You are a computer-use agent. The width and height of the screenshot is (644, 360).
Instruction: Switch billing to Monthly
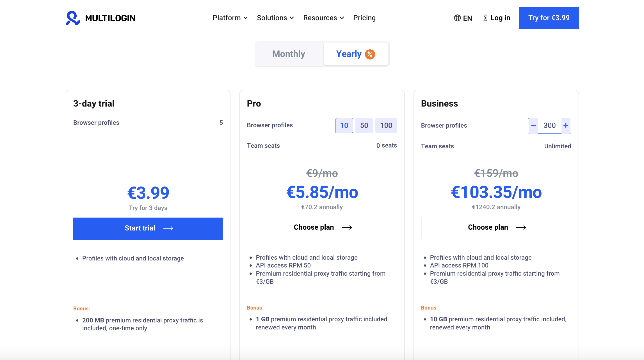point(289,54)
